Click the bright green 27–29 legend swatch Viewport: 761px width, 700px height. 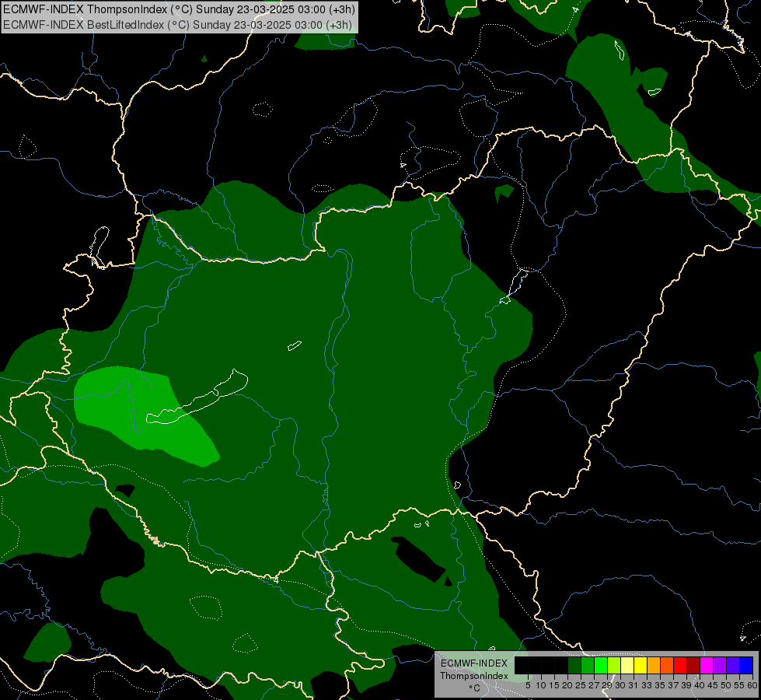click(601, 665)
